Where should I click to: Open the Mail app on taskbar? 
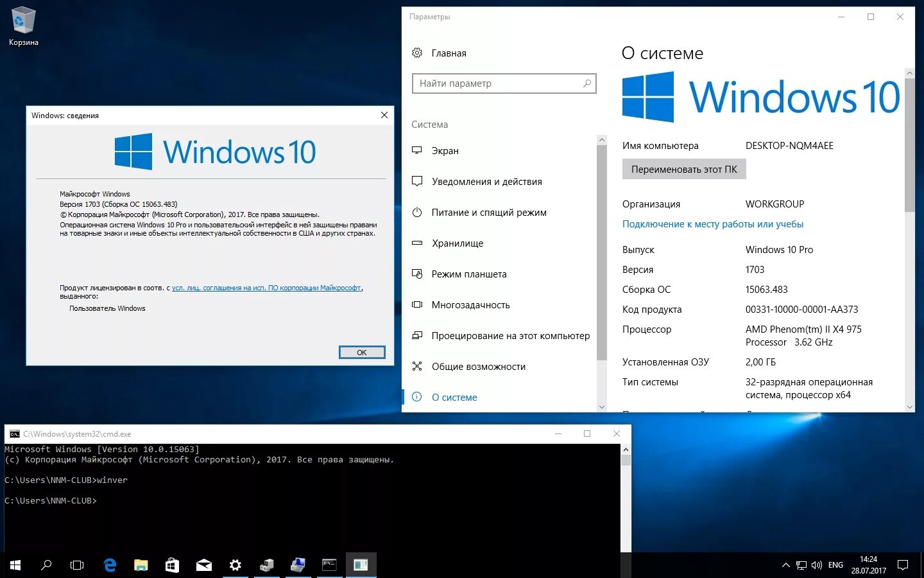click(203, 565)
